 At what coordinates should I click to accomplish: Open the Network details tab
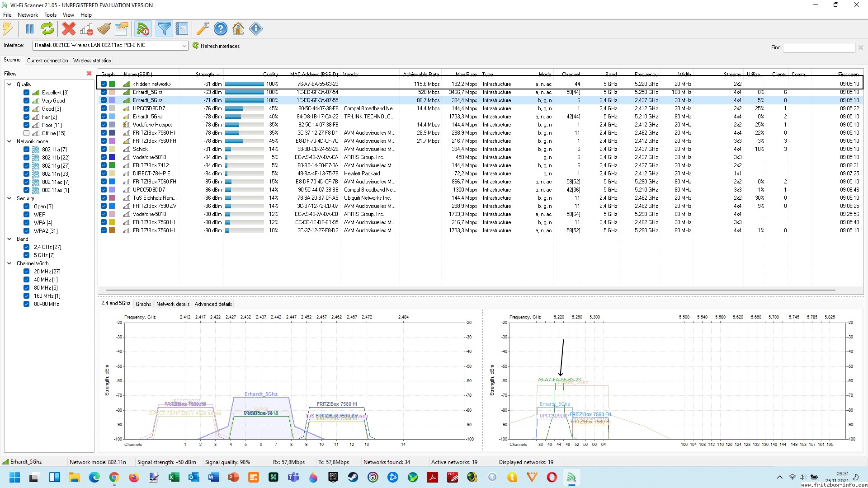pyautogui.click(x=173, y=304)
